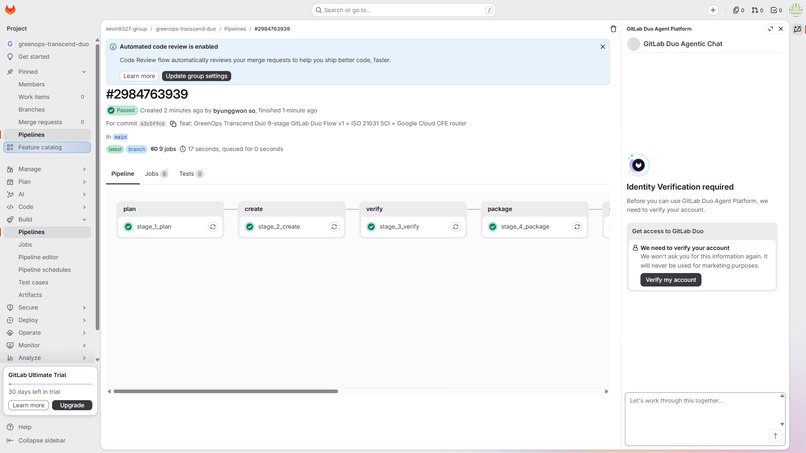Retry stage_3_verify job icon

(x=455, y=227)
